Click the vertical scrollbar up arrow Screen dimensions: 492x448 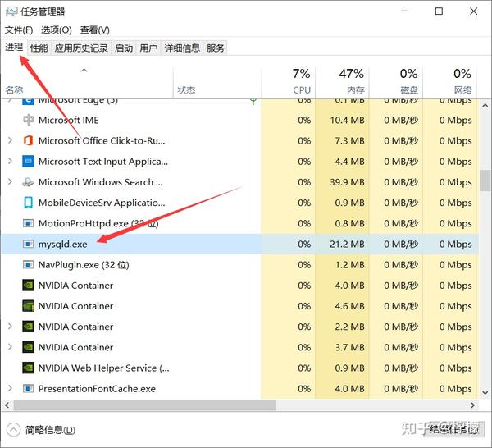tap(485, 106)
